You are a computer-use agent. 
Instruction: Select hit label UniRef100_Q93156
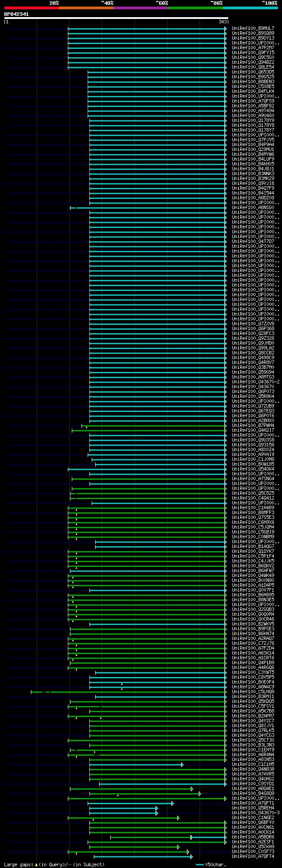253,445
